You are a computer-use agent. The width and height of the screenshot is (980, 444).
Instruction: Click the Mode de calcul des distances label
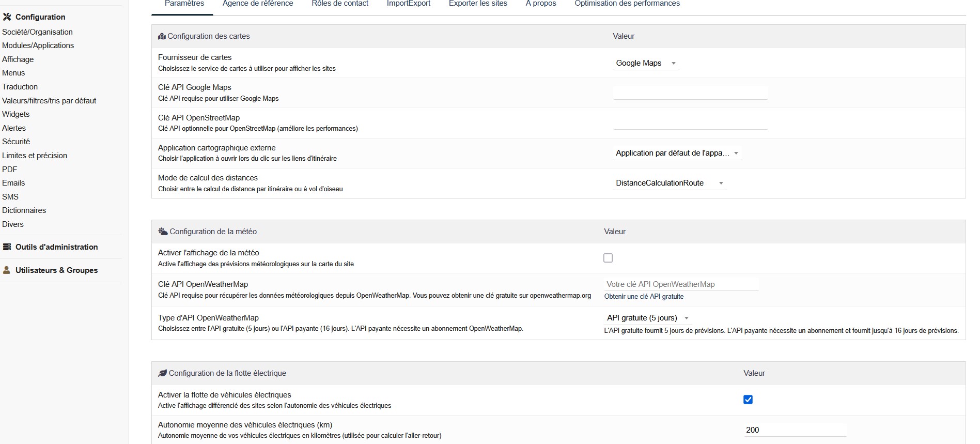208,178
